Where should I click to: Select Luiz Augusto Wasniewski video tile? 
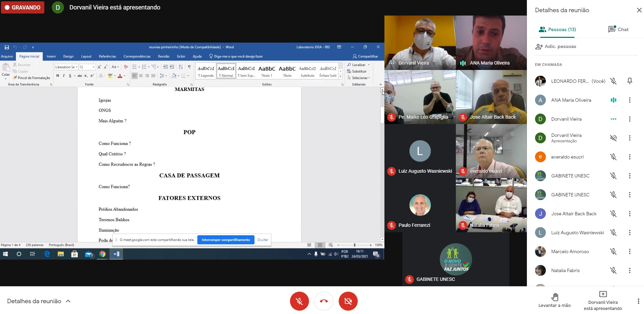[x=420, y=151]
